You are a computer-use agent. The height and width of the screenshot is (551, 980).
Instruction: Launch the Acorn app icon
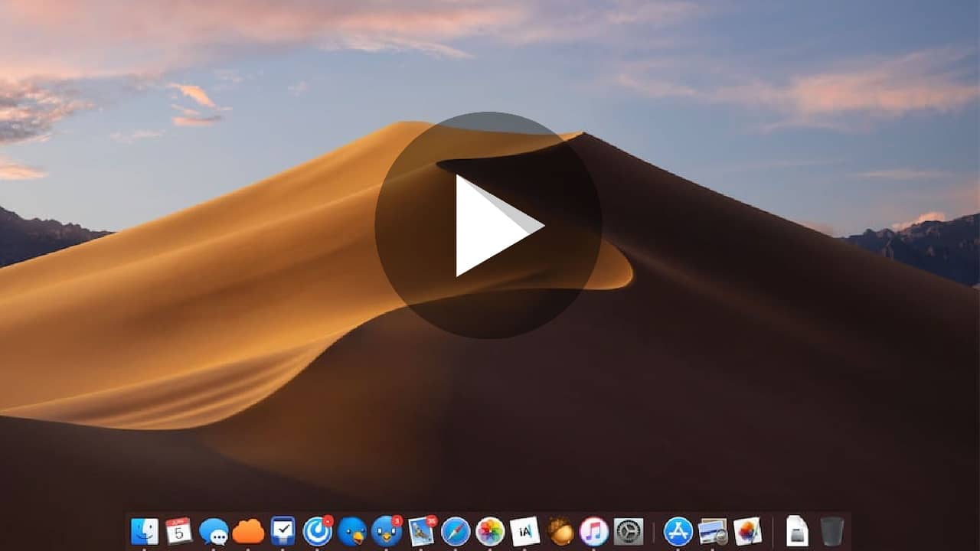point(560,531)
